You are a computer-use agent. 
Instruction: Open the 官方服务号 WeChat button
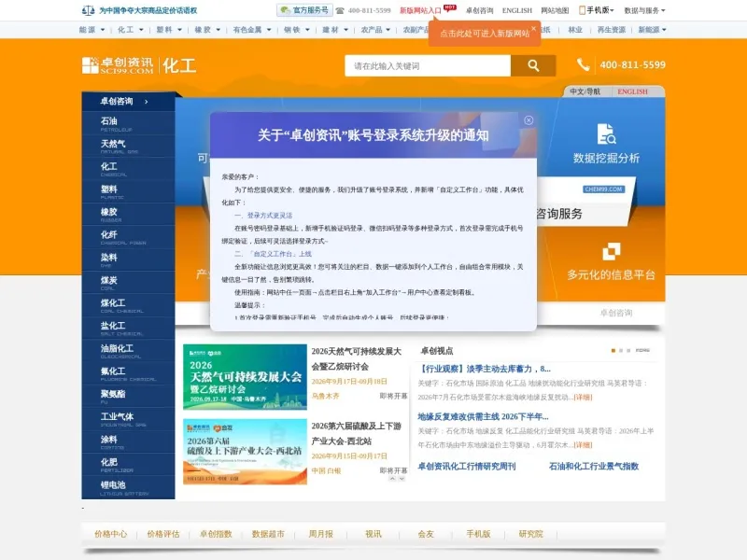pyautogui.click(x=304, y=10)
